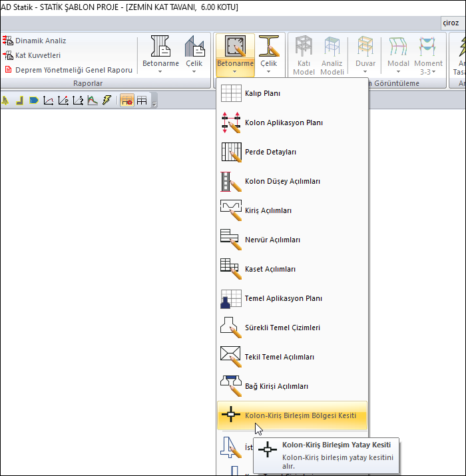This screenshot has width=466, height=476.
Task: Click Çelik report icon in Raporlar
Action: pyautogui.click(x=194, y=46)
